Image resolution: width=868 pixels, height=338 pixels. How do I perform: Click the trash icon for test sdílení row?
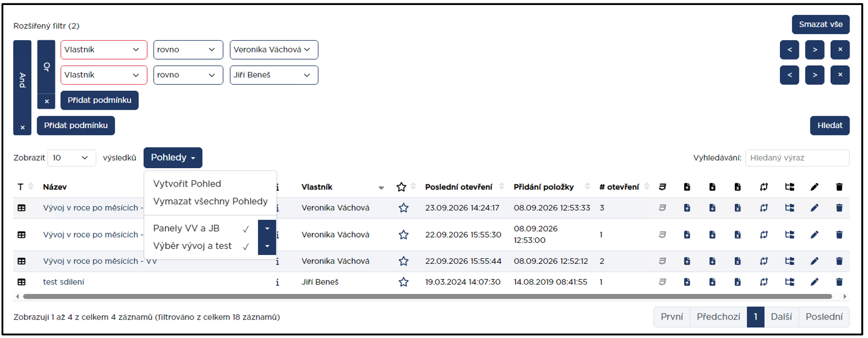pyautogui.click(x=839, y=282)
